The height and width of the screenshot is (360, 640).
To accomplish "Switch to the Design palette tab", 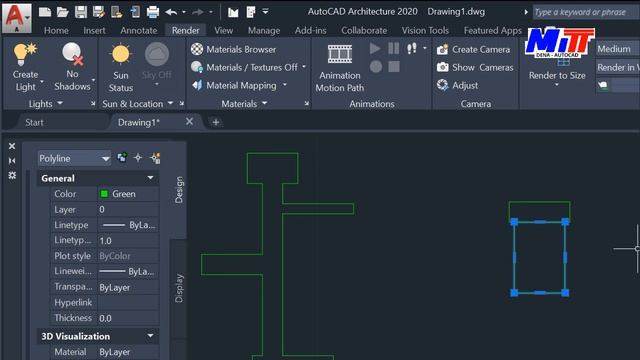I will pos(179,190).
